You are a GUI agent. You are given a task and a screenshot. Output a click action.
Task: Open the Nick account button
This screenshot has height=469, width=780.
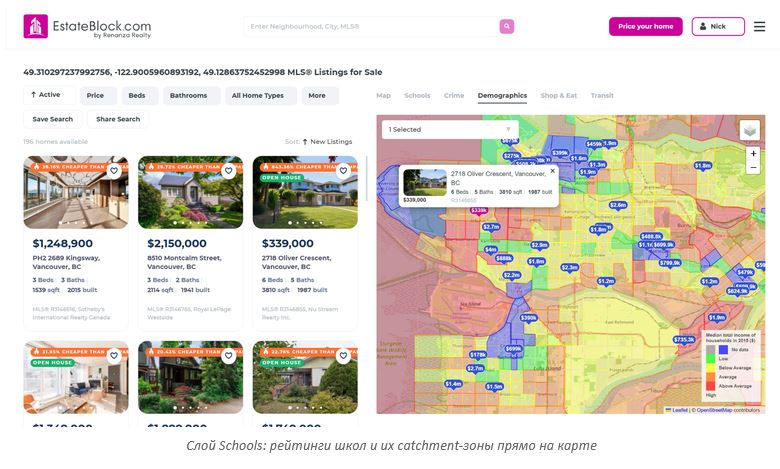[x=718, y=26]
